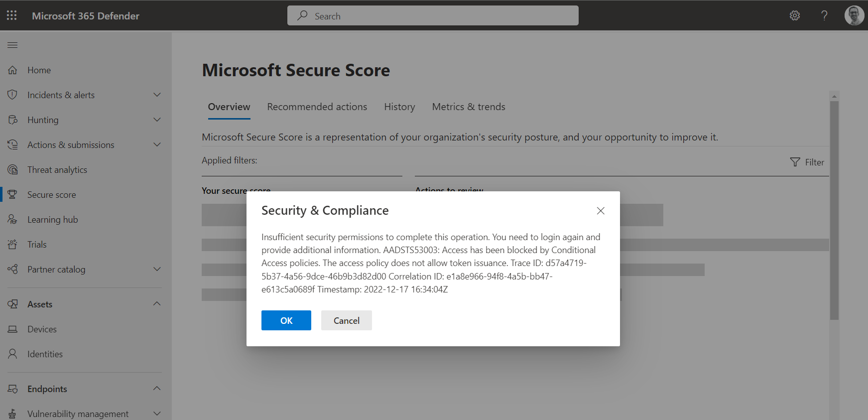Open the Metrics & trends tab
Viewport: 868px width, 420px height.
pyautogui.click(x=469, y=107)
